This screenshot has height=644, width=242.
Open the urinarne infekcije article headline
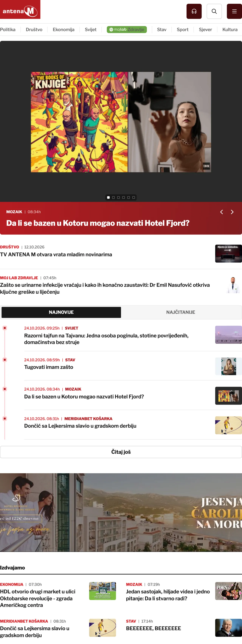(x=105, y=289)
